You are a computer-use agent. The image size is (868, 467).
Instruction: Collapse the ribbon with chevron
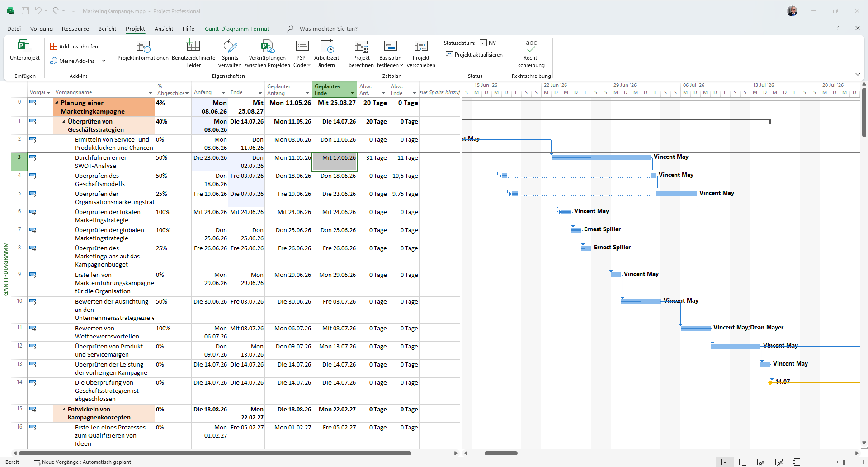click(x=858, y=74)
